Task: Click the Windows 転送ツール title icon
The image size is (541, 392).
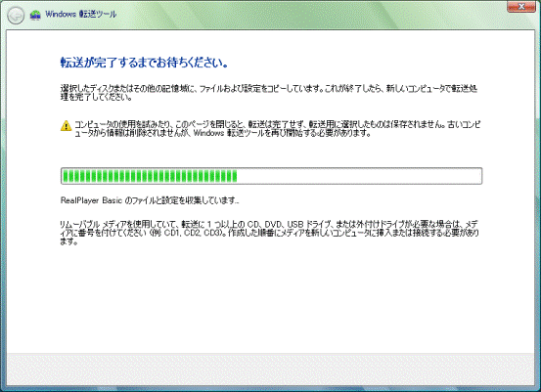Action: click(x=35, y=15)
